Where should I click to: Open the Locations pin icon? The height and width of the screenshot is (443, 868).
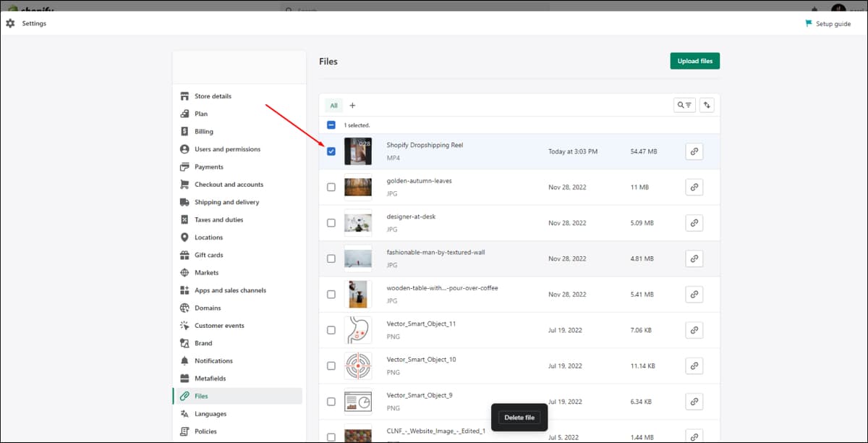point(184,237)
